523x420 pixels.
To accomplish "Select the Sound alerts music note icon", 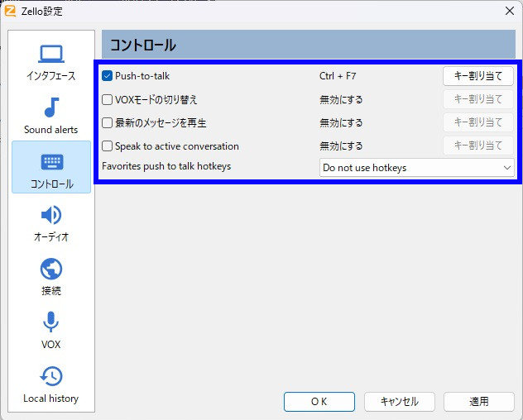I will click(51, 108).
